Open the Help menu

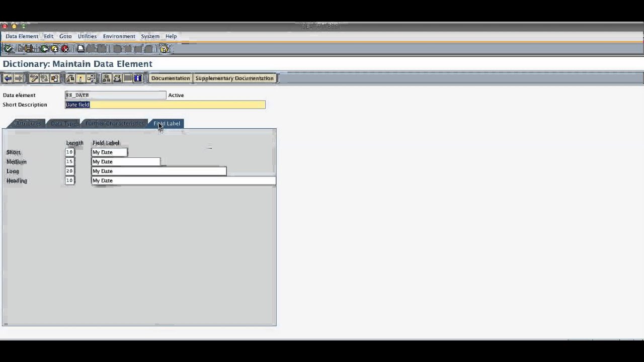(x=171, y=36)
